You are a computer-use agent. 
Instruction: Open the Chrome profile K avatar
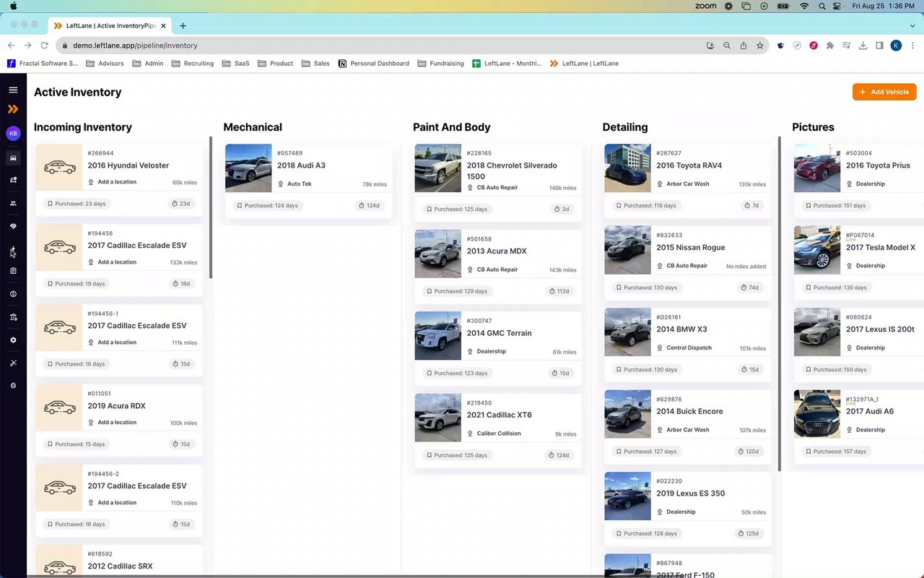[x=897, y=46]
